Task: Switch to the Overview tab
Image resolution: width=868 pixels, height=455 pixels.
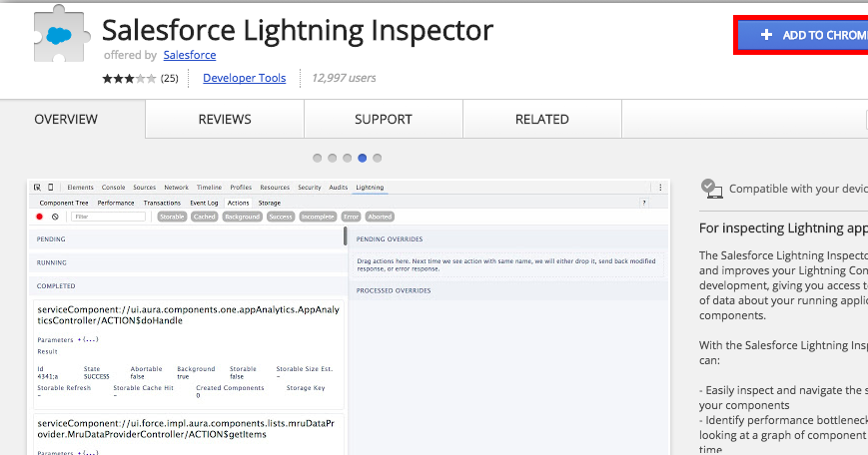Action: coord(66,120)
